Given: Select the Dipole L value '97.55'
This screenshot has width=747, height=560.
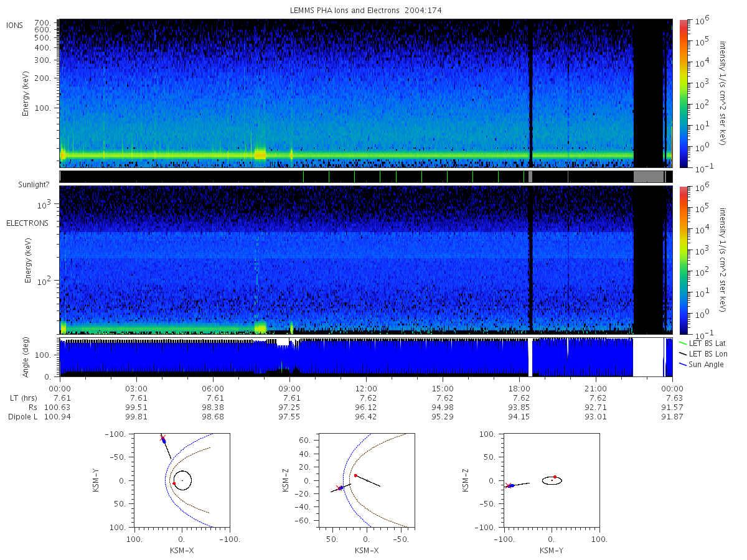Looking at the screenshot, I should 290,416.
